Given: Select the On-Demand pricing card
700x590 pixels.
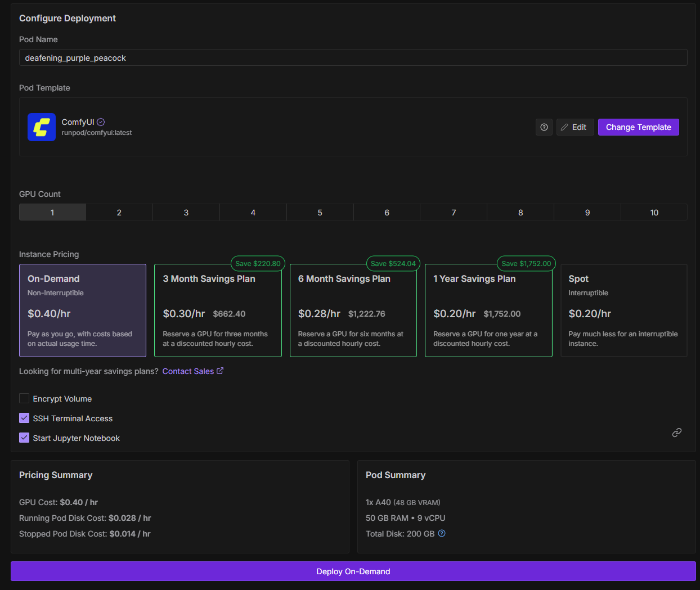Looking at the screenshot, I should click(83, 310).
